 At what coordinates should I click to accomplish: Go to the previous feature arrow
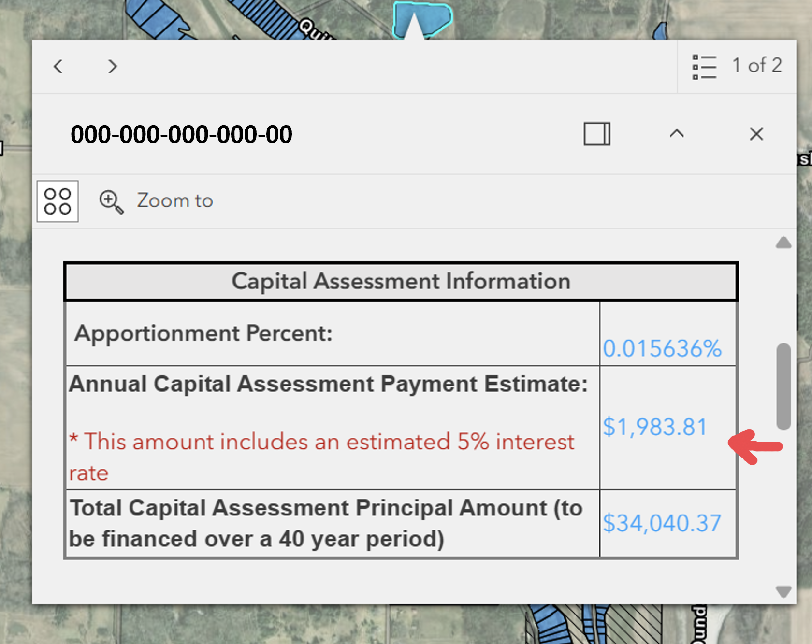pos(58,66)
